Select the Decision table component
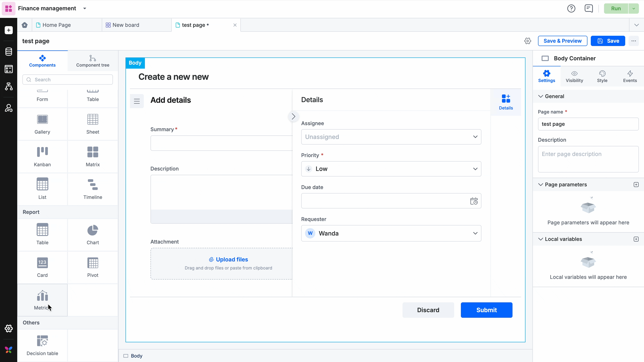The height and width of the screenshot is (362, 644). coord(42,345)
